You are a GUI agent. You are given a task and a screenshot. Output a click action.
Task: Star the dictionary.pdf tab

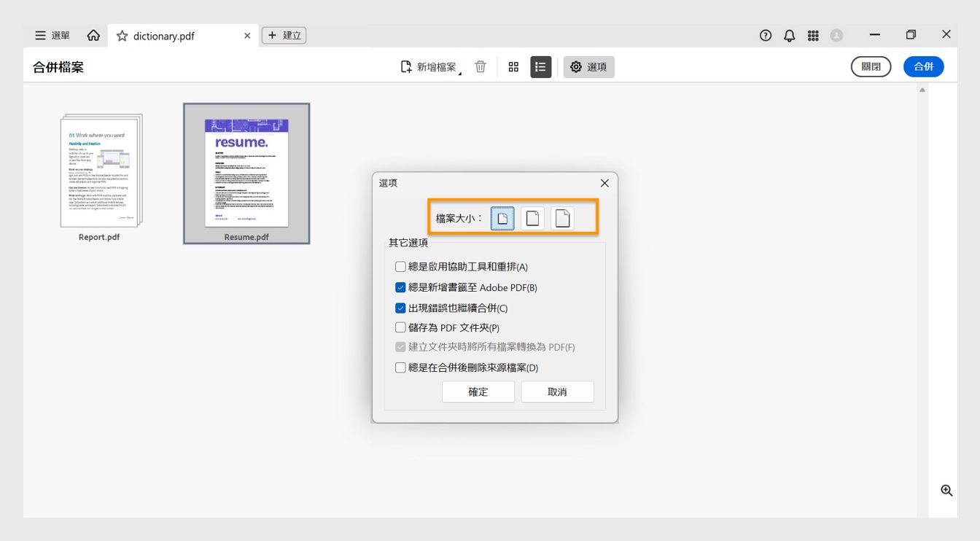click(x=122, y=36)
